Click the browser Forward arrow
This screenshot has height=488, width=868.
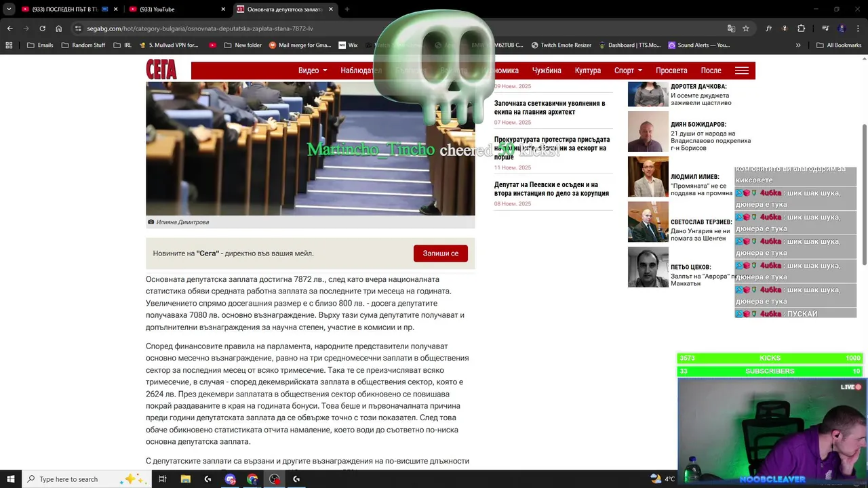coord(26,28)
